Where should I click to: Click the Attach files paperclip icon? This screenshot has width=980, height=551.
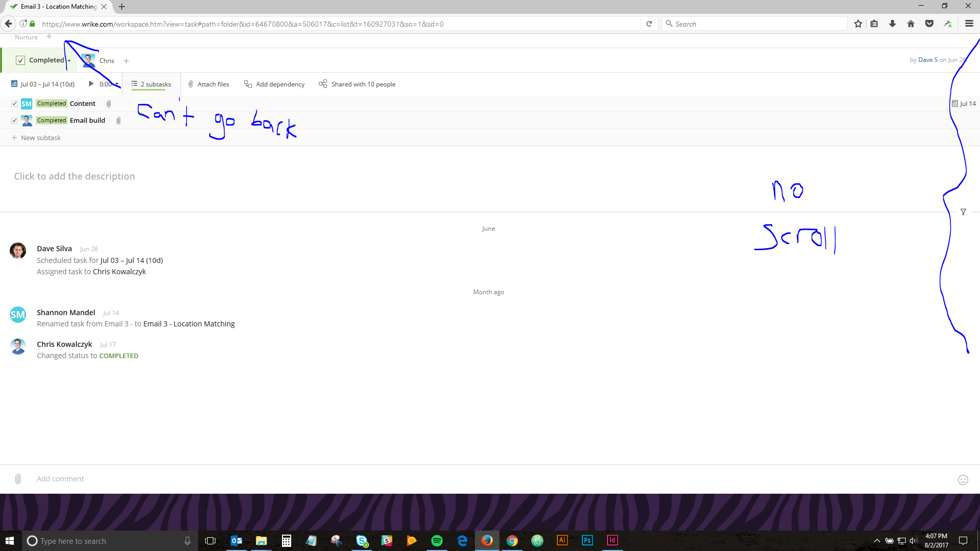[x=190, y=84]
